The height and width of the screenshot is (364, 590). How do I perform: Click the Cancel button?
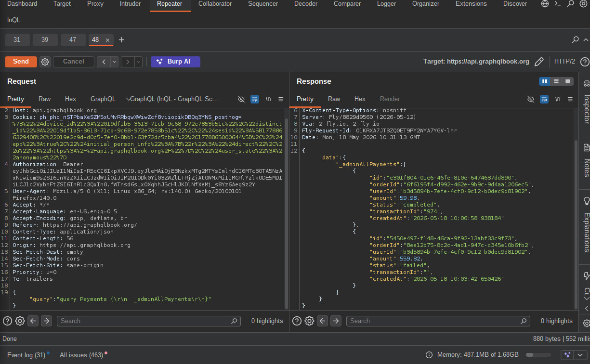point(73,62)
